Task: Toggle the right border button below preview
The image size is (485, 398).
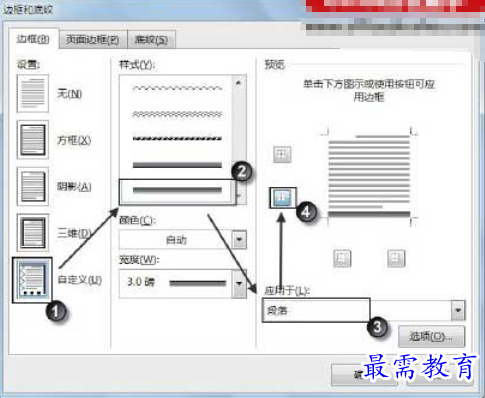Action: (396, 258)
